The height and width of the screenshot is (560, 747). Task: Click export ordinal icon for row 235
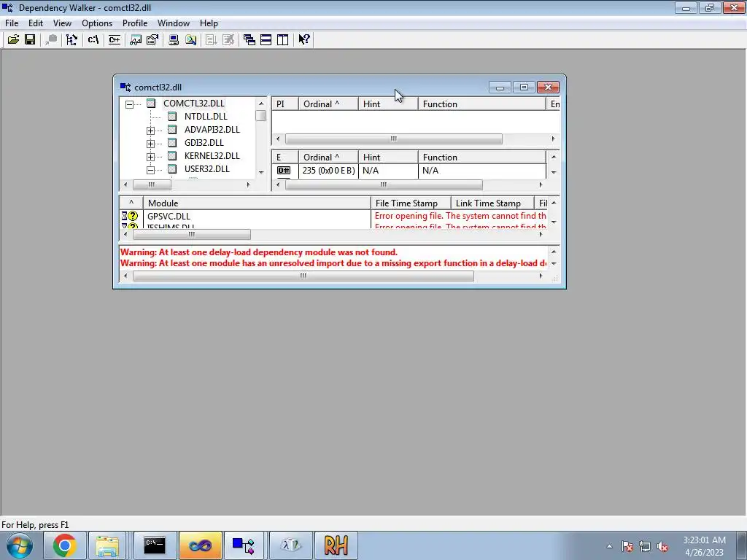284,171
